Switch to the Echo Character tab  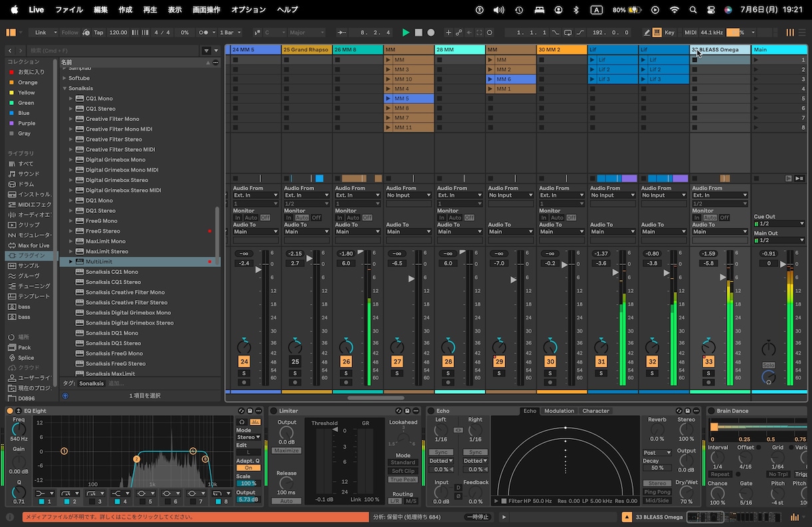click(596, 411)
